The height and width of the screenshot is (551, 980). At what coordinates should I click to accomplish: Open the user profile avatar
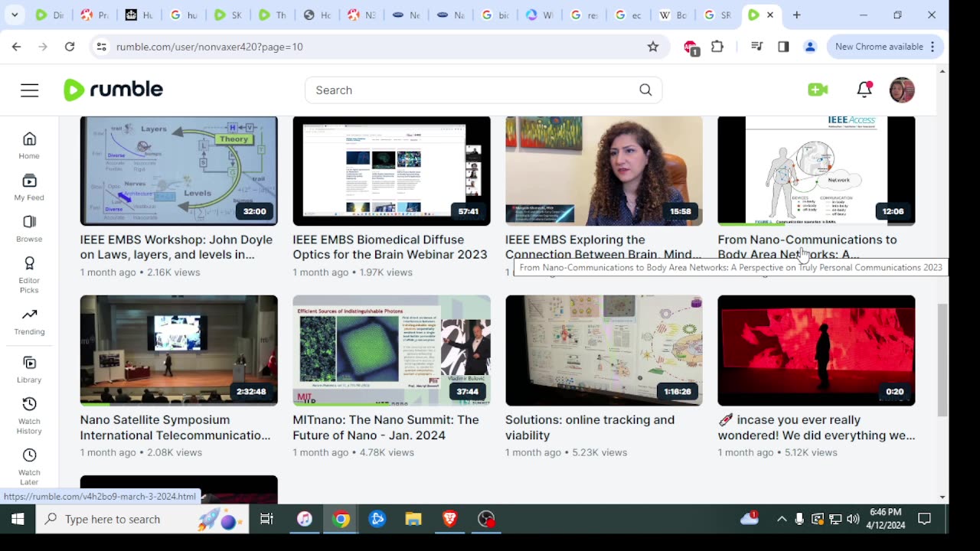902,90
